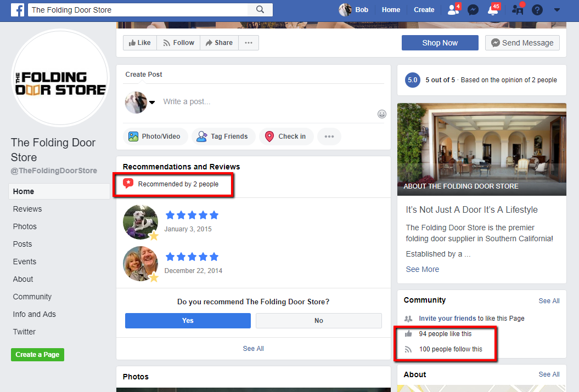Click the Recommendations and Reviews heading
The image size is (579, 392).
tap(181, 167)
